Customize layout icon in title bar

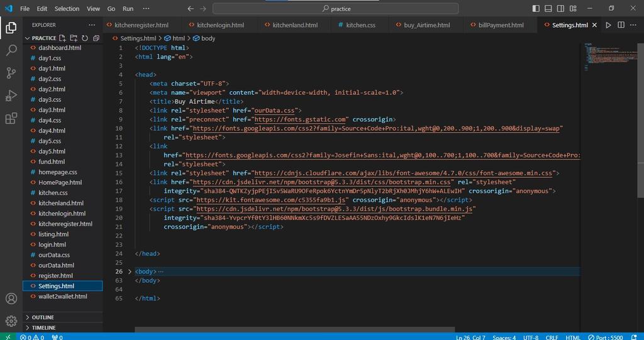tap(574, 9)
